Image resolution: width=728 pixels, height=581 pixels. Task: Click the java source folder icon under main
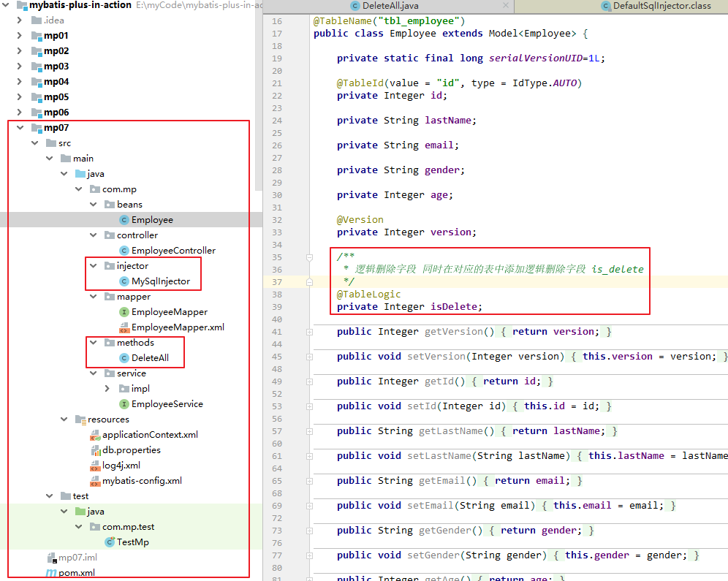[x=81, y=173]
